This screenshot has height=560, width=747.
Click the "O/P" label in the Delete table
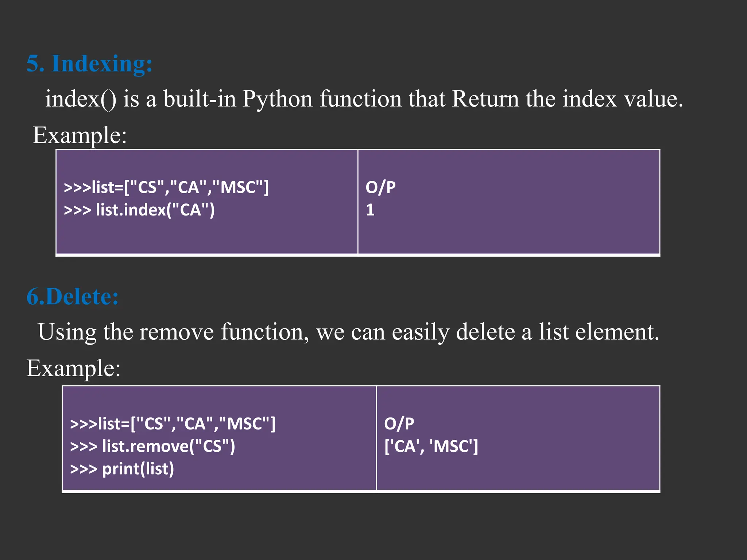coord(399,424)
